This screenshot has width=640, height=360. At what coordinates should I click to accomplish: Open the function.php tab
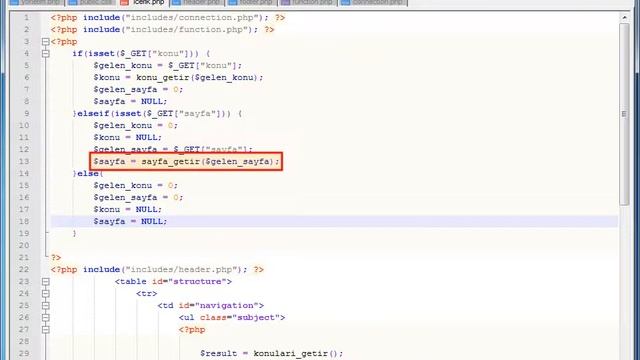tap(308, 2)
